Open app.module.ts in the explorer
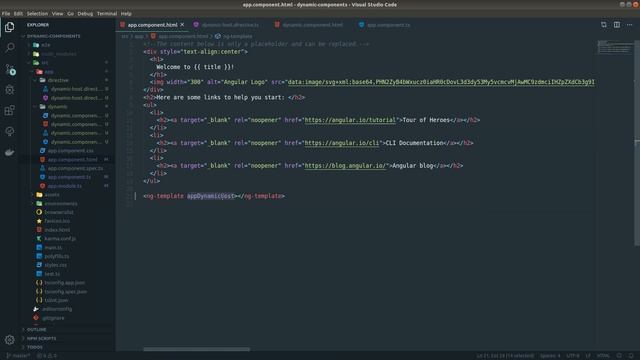 coord(64,186)
